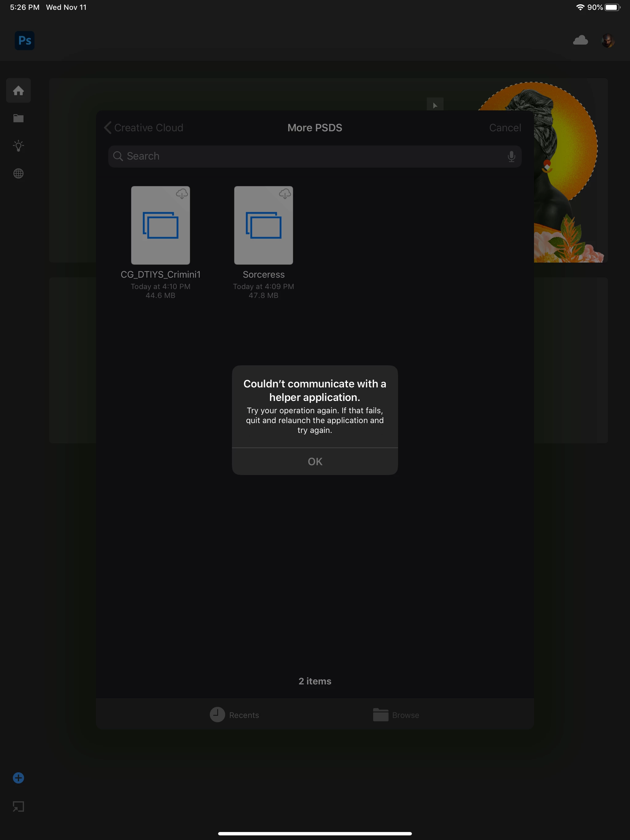This screenshot has height=840, width=630.
Task: Download Sorceress file via cloud icon
Action: pos(285,194)
